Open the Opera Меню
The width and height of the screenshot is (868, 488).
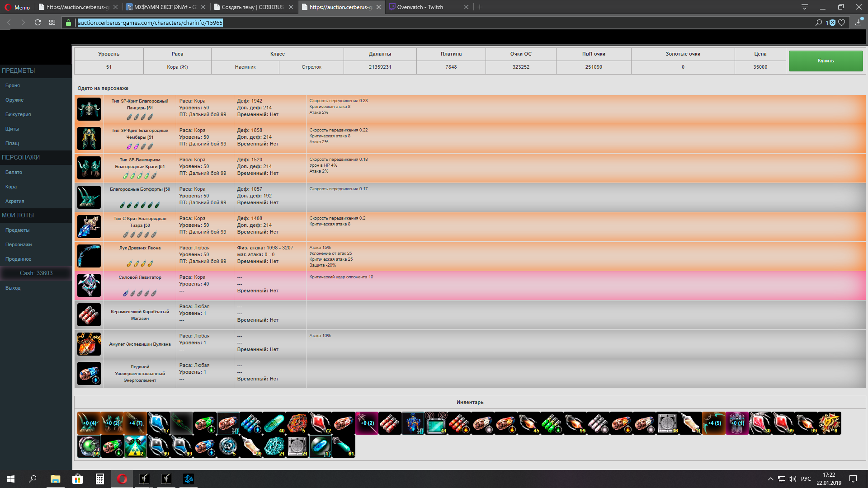tap(17, 7)
